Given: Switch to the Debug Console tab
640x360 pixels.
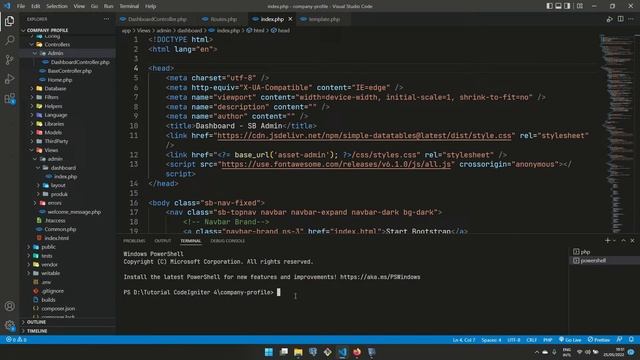Looking at the screenshot, I should click(227, 241).
